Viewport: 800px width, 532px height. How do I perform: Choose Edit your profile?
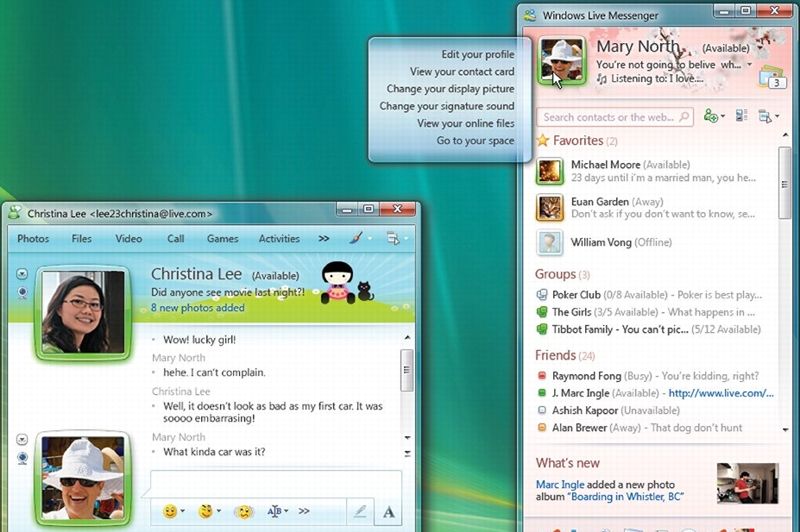(478, 54)
